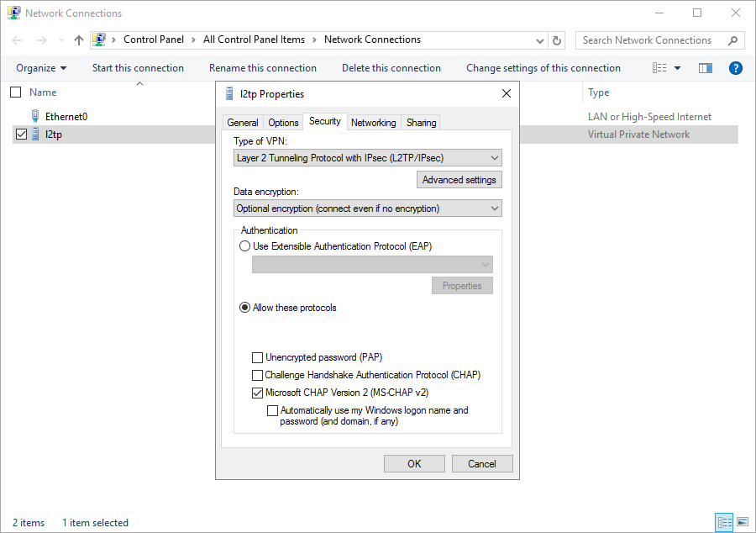Open the Sharing tab

[x=421, y=123]
